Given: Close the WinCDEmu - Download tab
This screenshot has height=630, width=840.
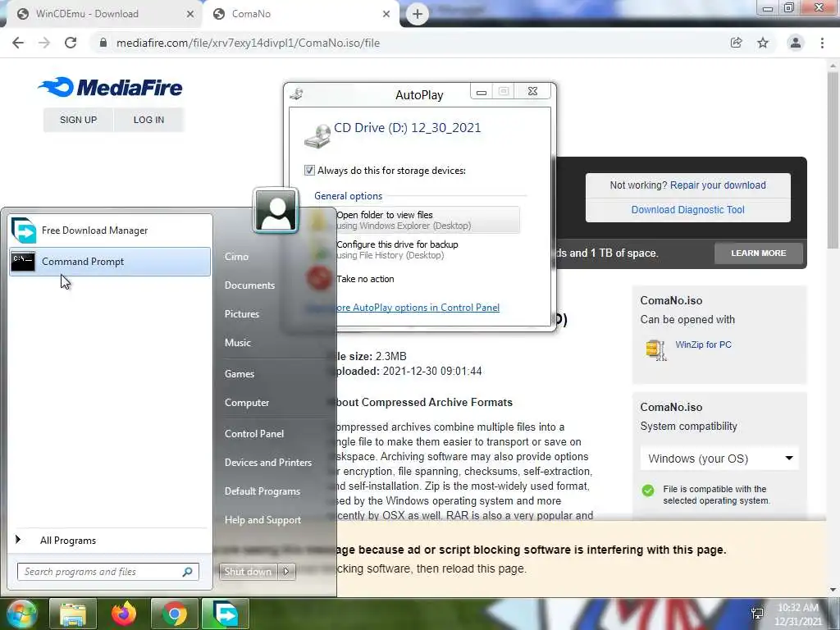Looking at the screenshot, I should (x=190, y=14).
